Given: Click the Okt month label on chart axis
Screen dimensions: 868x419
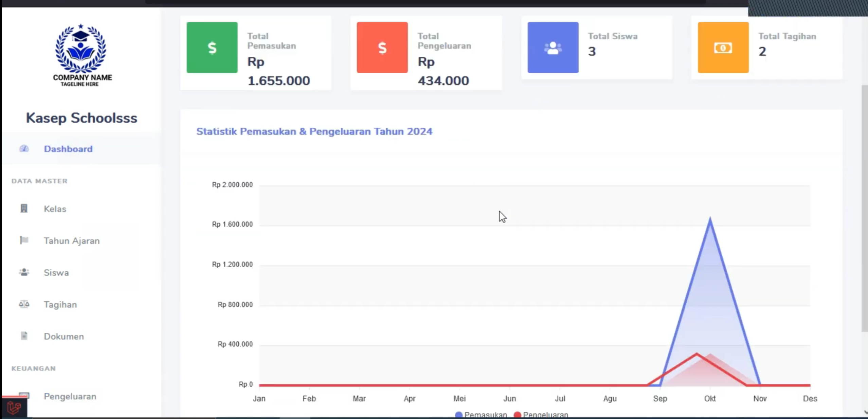Looking at the screenshot, I should pyautogui.click(x=710, y=399).
